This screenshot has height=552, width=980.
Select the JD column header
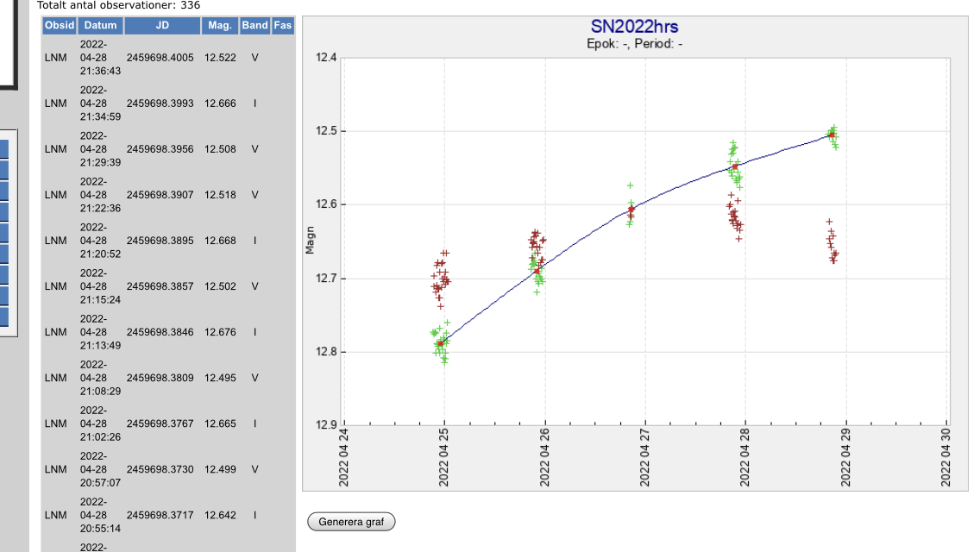pos(162,26)
